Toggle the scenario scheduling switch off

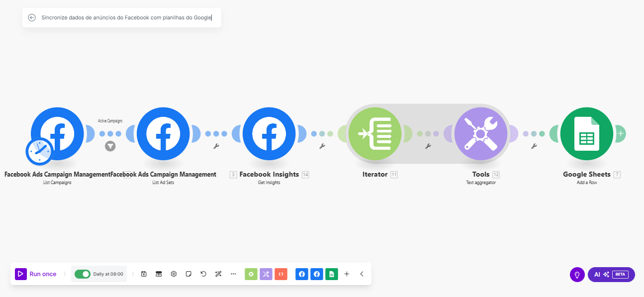coord(83,274)
